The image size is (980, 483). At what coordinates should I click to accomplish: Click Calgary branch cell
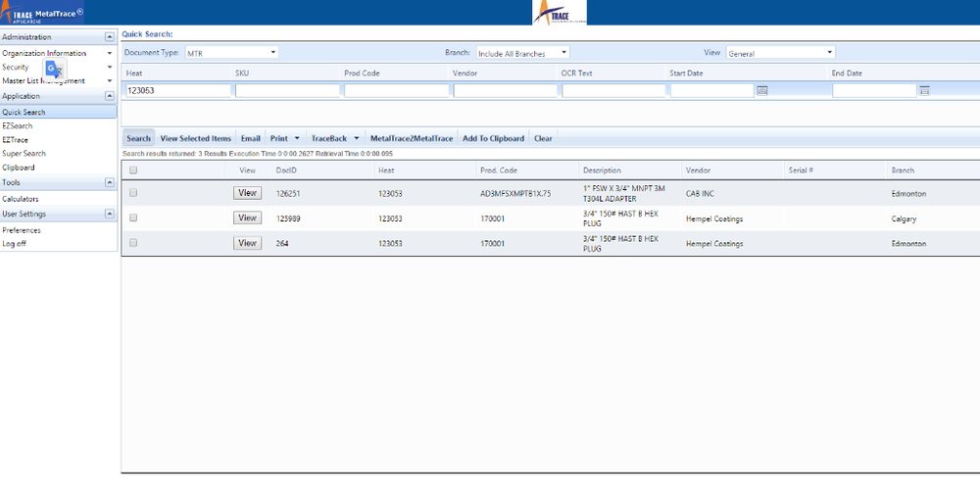click(x=904, y=218)
